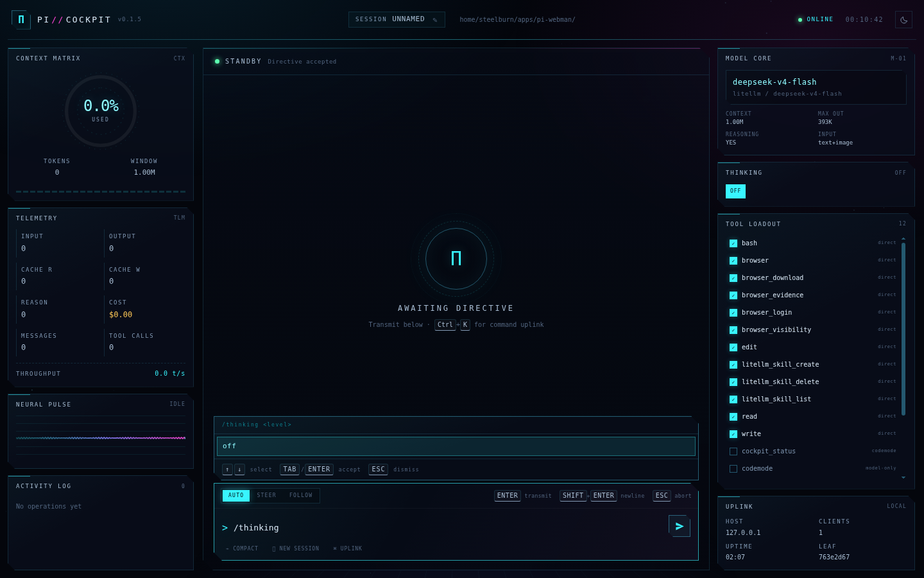Click the down arrow key hint
Viewport: 924px width, 578px height.
(239, 469)
